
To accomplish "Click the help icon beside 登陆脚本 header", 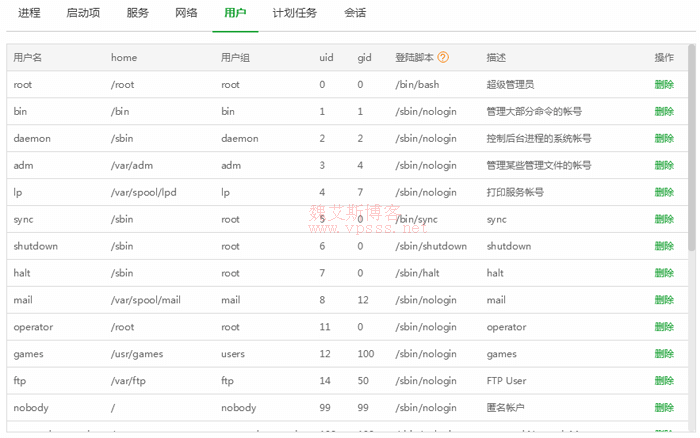I will coord(443,58).
